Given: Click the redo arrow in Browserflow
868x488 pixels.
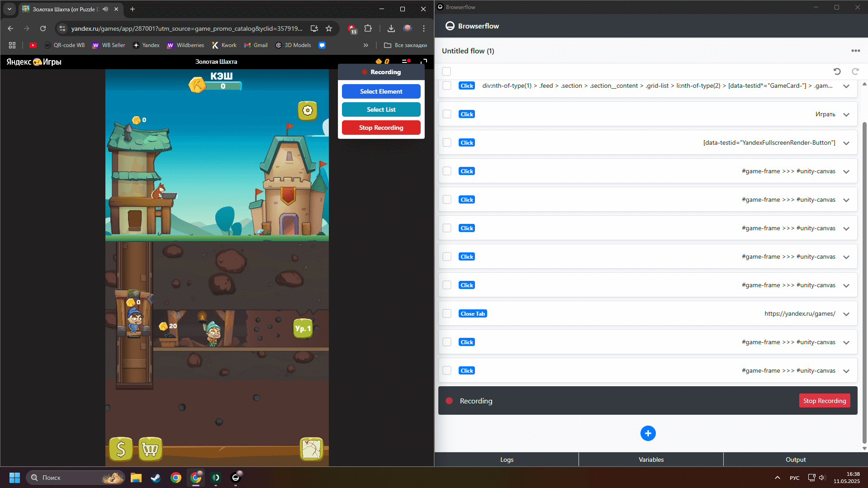Looking at the screenshot, I should 855,71.
